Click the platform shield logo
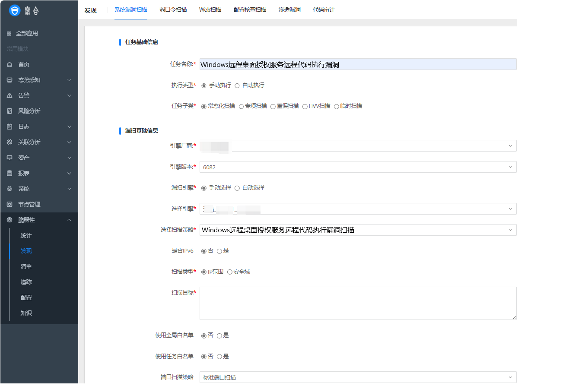Image resolution: width=588 pixels, height=386 pixels. pos(16,9)
